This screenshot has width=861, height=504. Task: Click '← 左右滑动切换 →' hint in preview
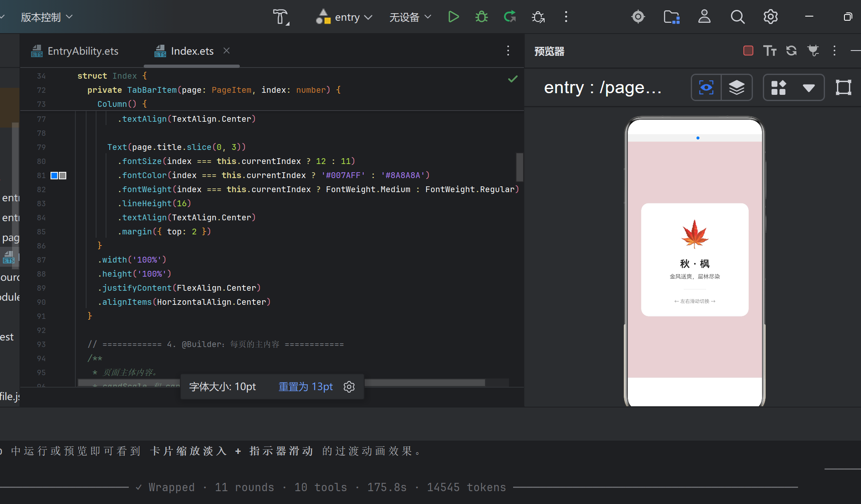(695, 301)
